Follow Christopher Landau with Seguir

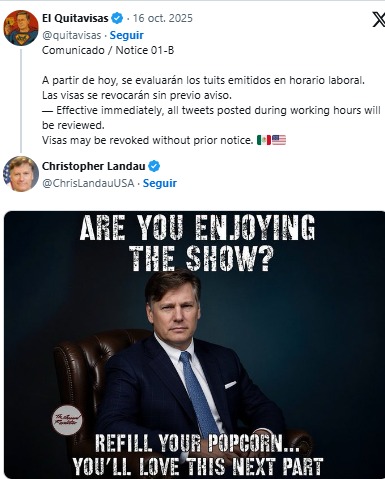pyautogui.click(x=160, y=183)
